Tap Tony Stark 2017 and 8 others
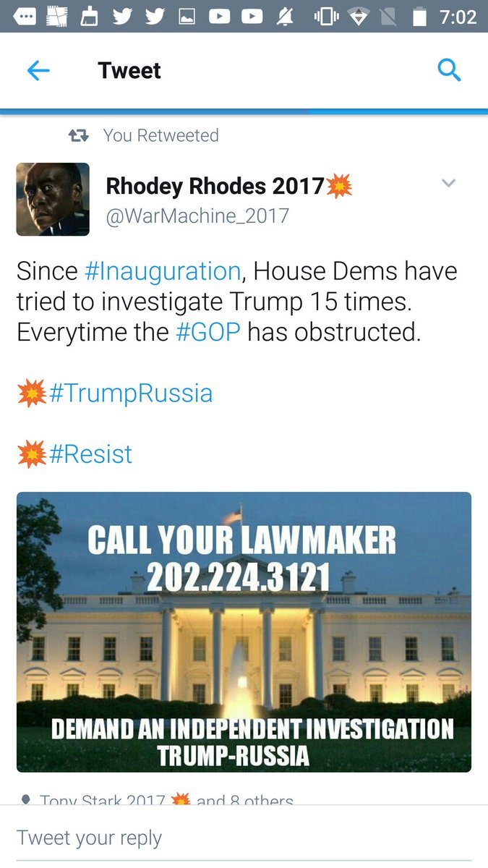 pyautogui.click(x=166, y=801)
